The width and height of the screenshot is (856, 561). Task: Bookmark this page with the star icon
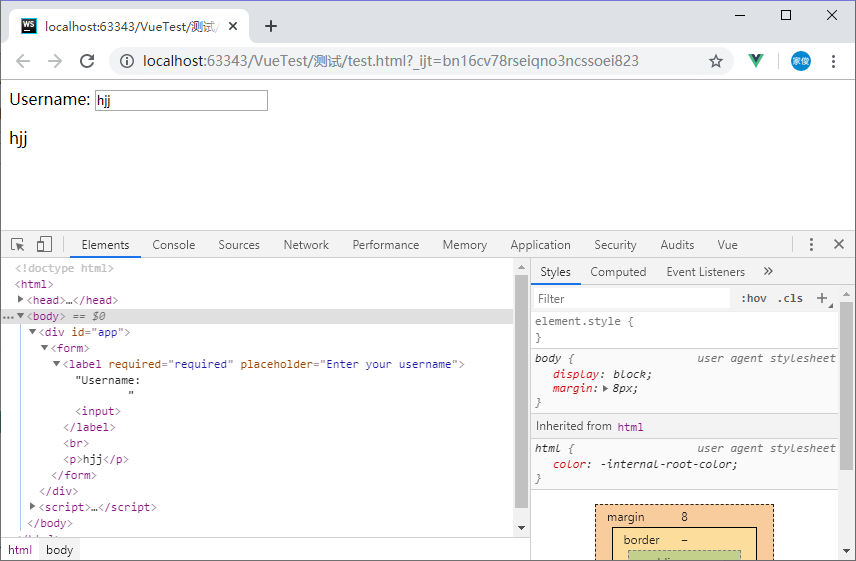coord(716,61)
